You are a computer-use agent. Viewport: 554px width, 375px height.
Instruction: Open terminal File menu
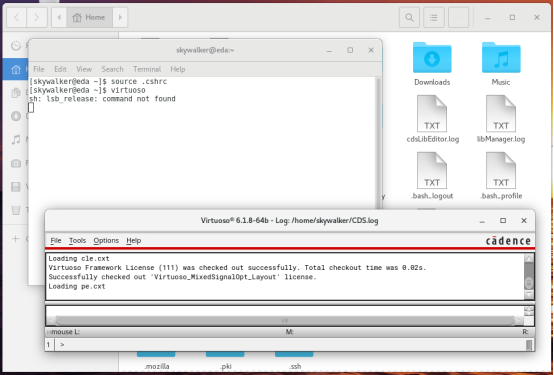(39, 69)
